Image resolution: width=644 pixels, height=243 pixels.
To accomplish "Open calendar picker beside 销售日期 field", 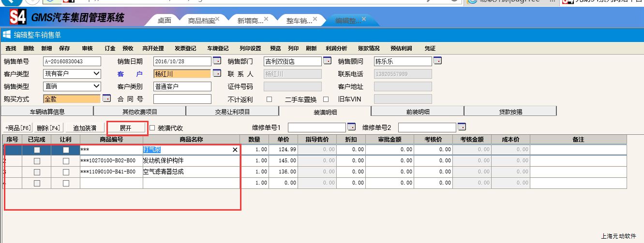I will tap(217, 61).
